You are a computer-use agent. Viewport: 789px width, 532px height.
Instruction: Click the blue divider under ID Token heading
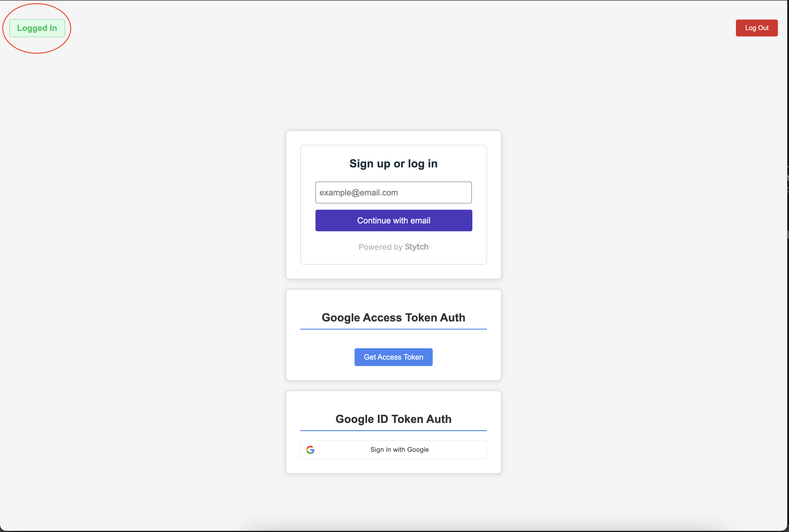pos(393,430)
